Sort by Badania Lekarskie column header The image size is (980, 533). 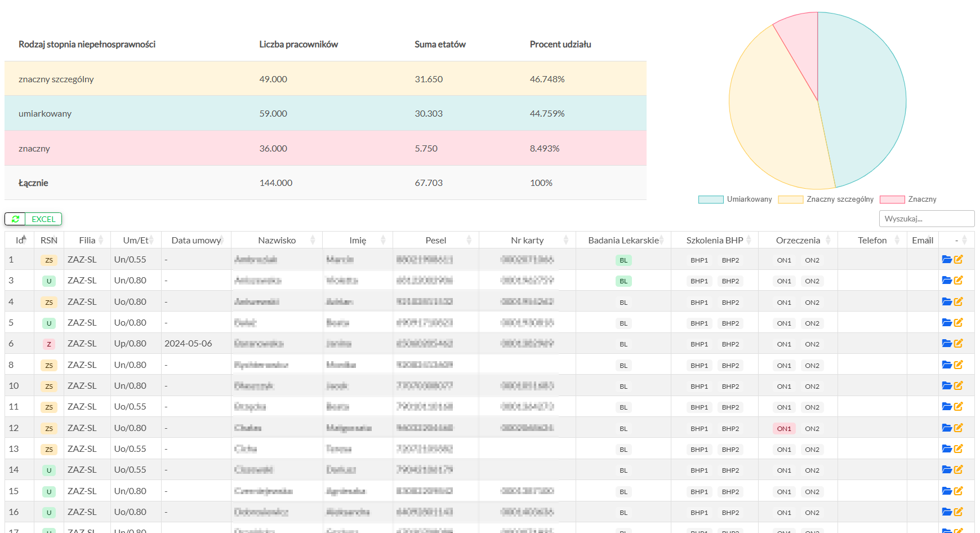click(623, 241)
